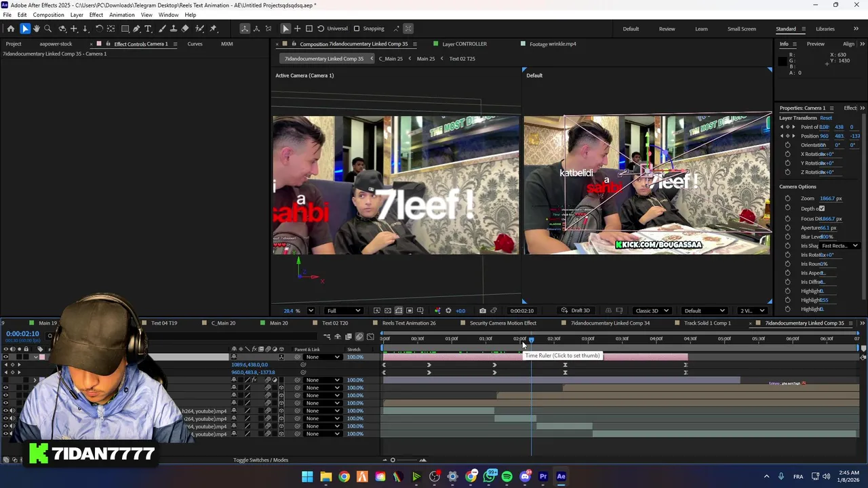Switch to the Project panel tab
Image resolution: width=868 pixels, height=488 pixels.
[14, 44]
